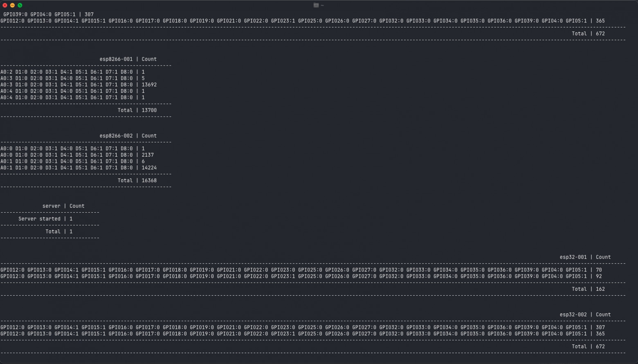Click the server table Total 1 line
The width and height of the screenshot is (638, 364).
[x=59, y=231]
